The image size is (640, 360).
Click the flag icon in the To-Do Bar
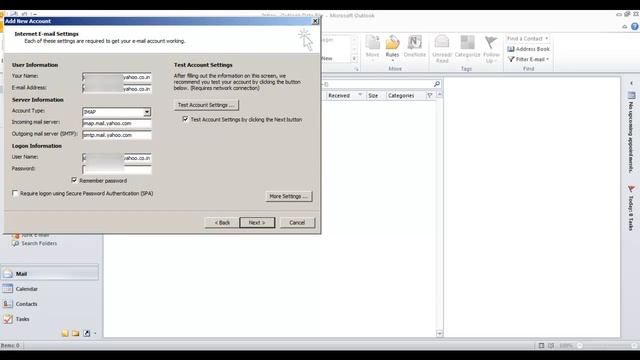coord(631,189)
